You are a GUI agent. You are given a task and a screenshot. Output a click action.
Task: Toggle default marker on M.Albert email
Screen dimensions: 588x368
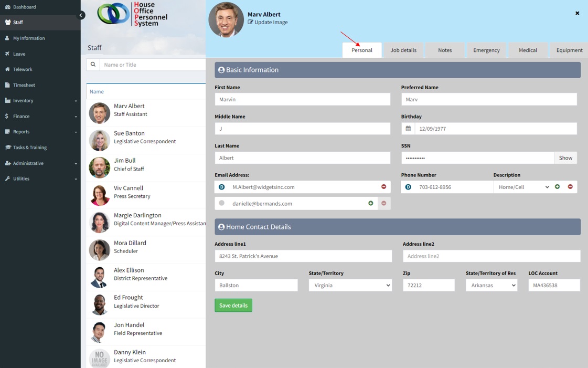(221, 187)
